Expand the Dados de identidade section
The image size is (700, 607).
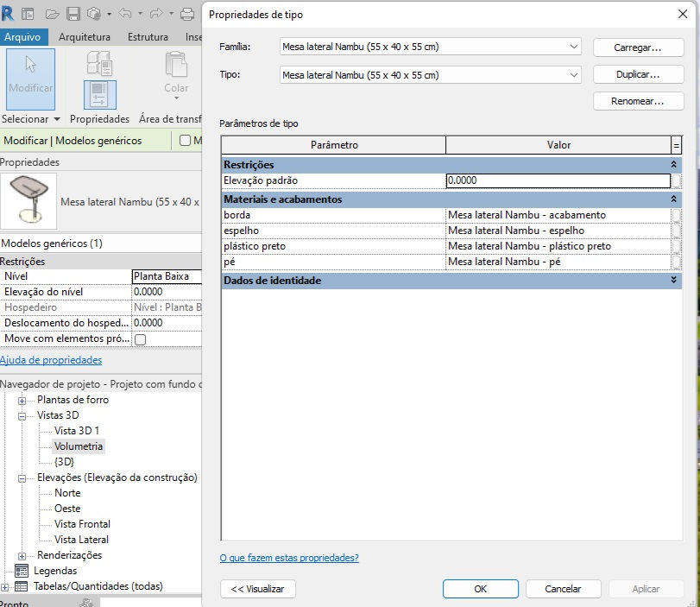point(673,280)
